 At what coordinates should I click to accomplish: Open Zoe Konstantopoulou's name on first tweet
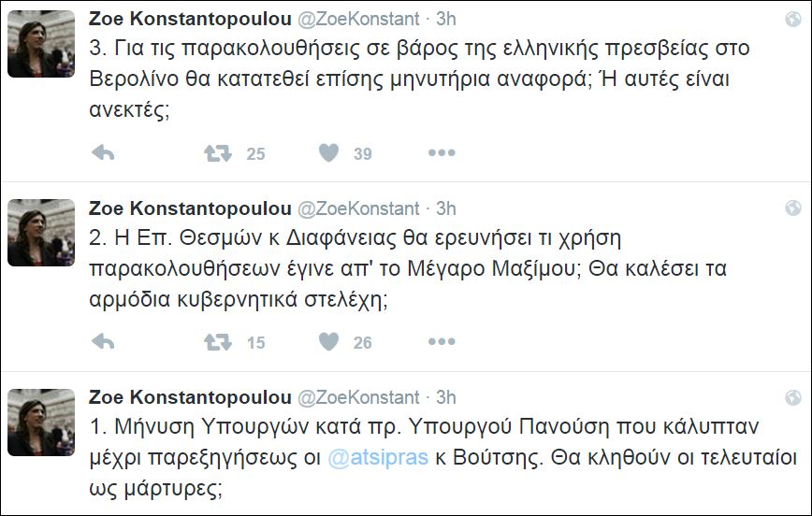[x=188, y=19]
